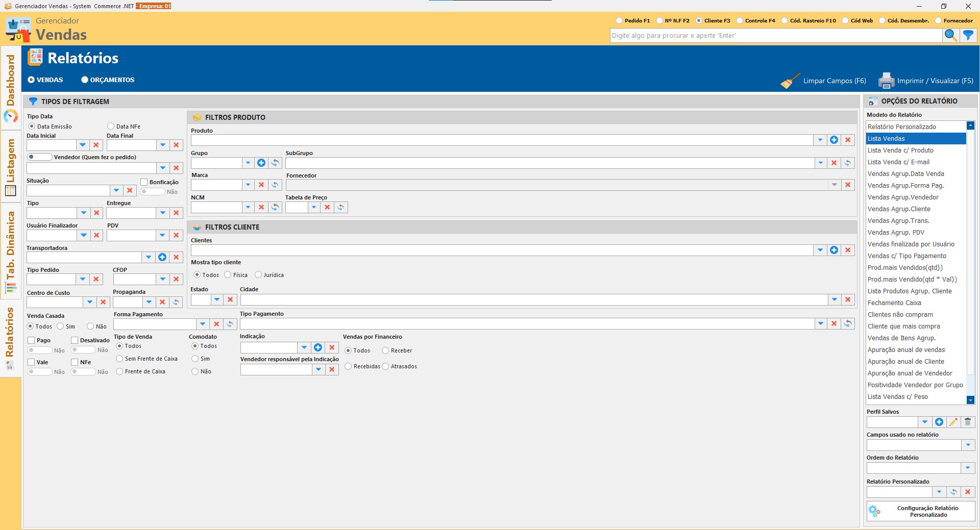The height and width of the screenshot is (530, 980).
Task: Enable the Bonficação checkbox
Action: pos(144,182)
